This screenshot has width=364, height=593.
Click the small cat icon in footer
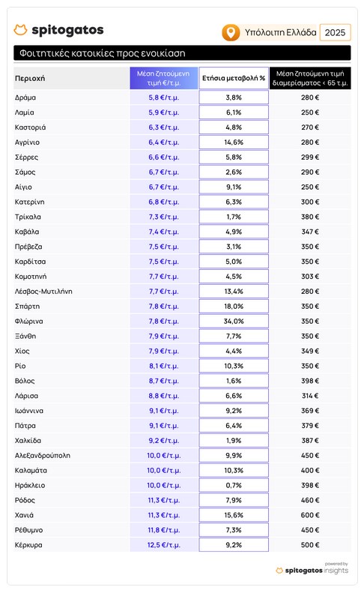tap(279, 571)
